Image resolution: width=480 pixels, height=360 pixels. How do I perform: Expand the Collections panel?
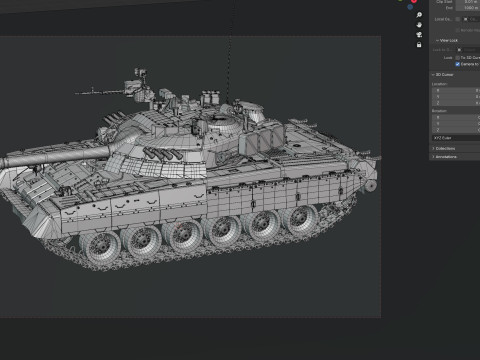pyautogui.click(x=444, y=148)
